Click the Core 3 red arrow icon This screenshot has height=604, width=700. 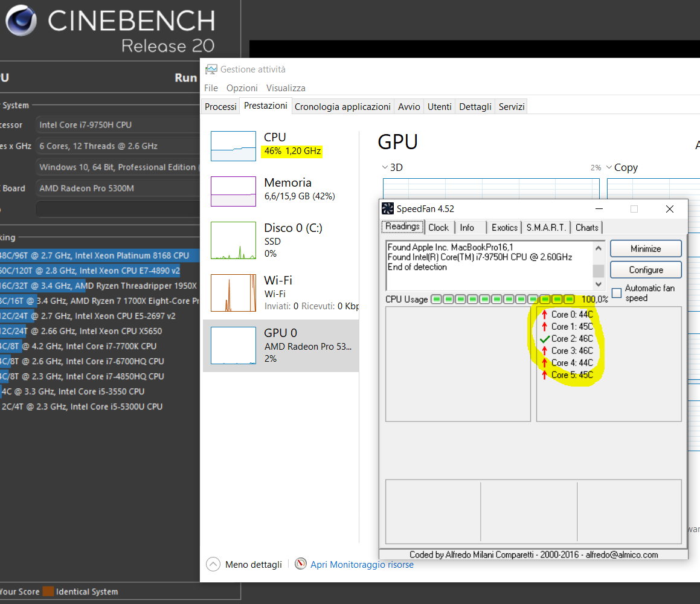point(544,350)
